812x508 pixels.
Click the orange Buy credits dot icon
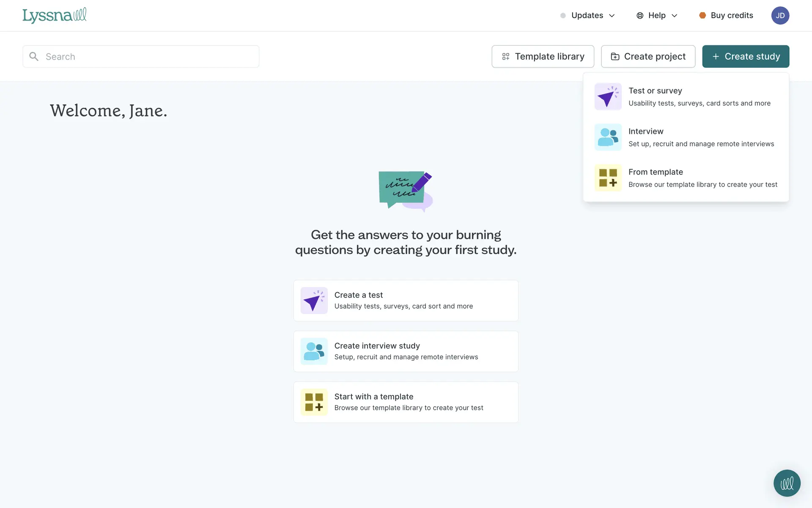[x=702, y=16]
